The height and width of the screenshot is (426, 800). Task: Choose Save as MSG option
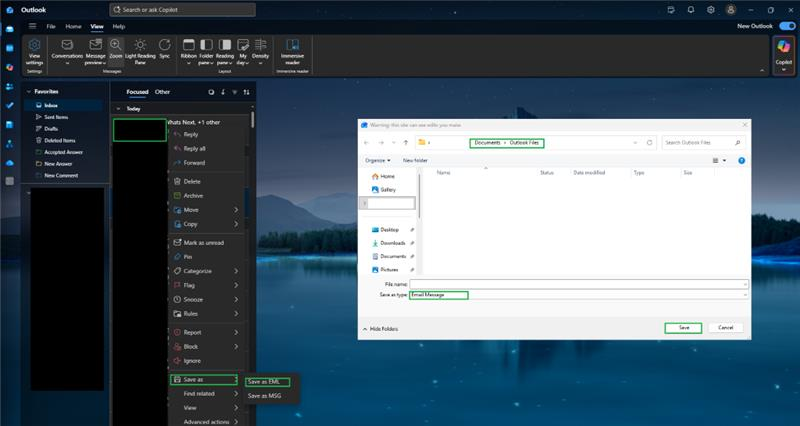[264, 396]
